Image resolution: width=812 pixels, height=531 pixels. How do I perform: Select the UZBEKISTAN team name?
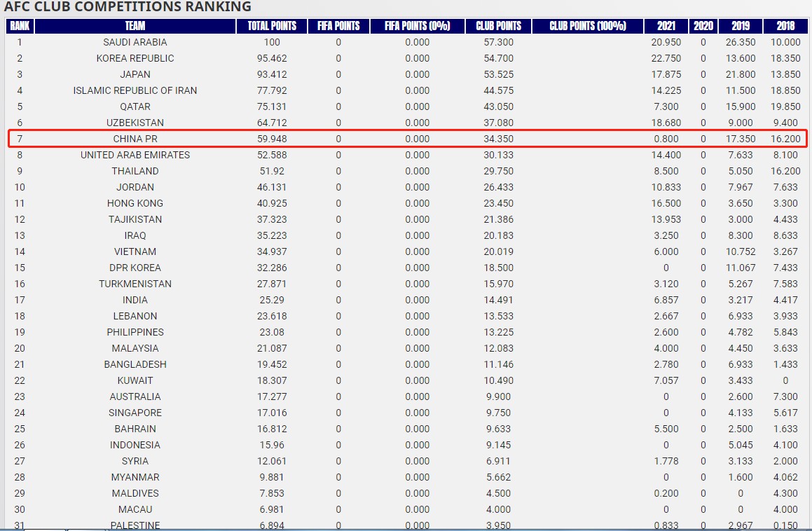click(x=135, y=123)
